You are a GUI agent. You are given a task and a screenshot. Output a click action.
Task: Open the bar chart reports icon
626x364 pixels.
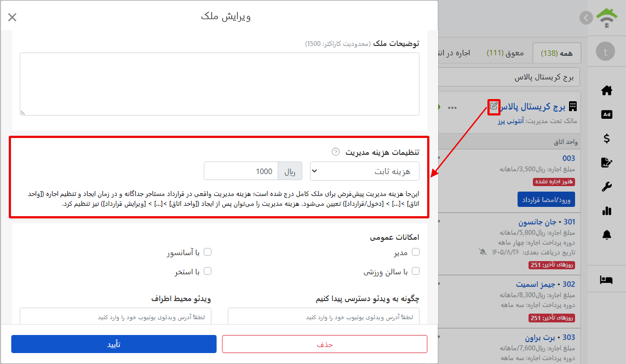[606, 211]
